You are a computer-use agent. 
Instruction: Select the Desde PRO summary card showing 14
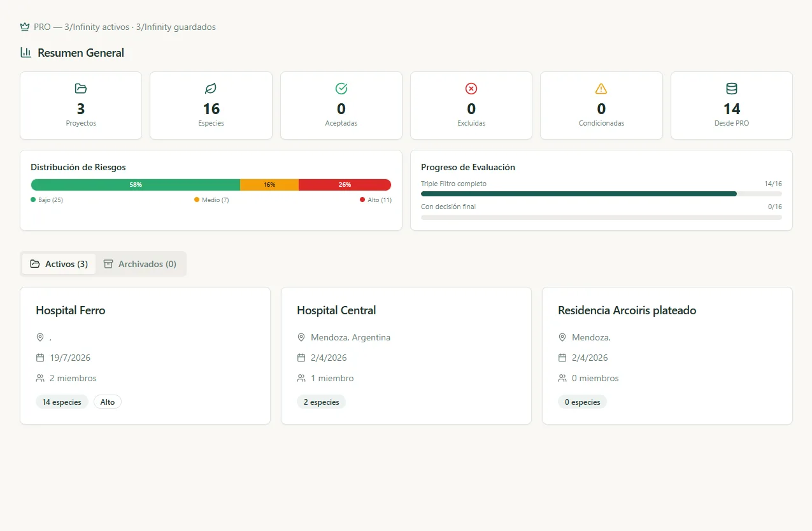[x=732, y=105]
